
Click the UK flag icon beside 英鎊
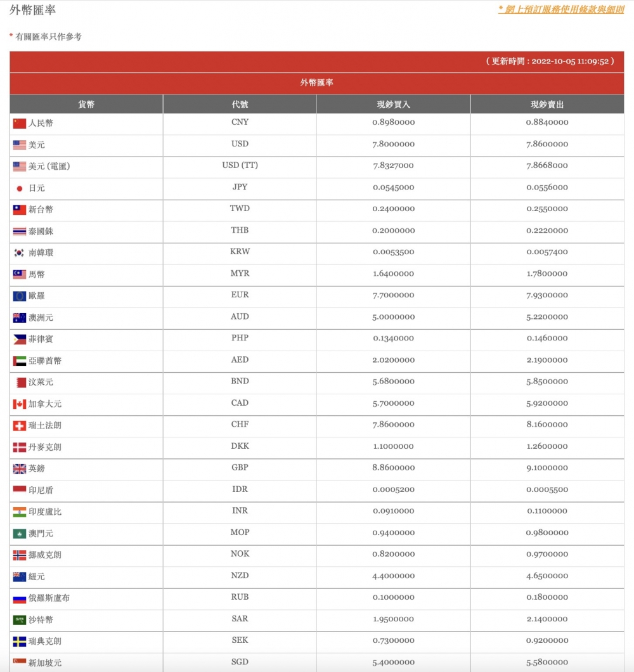coord(20,468)
